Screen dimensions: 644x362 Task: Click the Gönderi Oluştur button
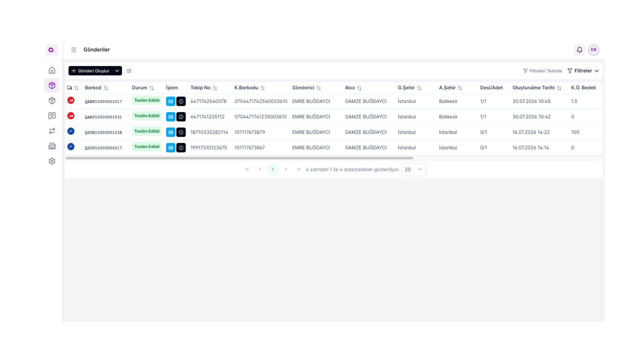91,71
